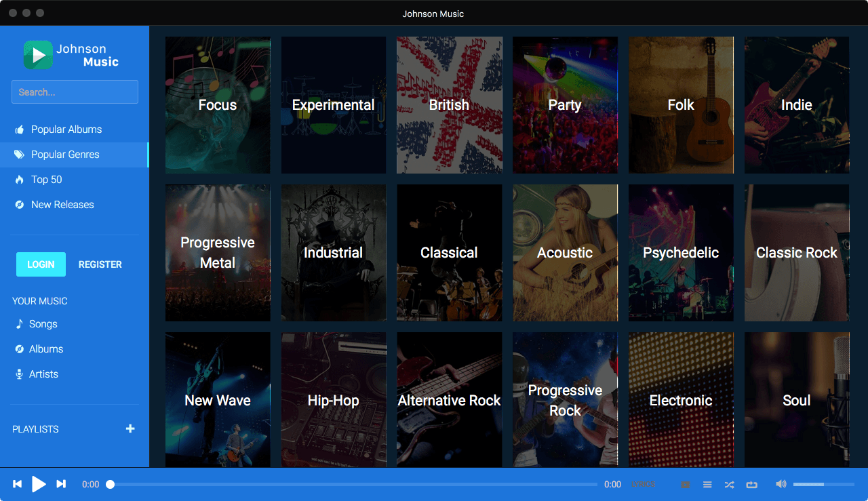This screenshot has width=868, height=501.
Task: Click the REGISTER link
Action: click(100, 264)
